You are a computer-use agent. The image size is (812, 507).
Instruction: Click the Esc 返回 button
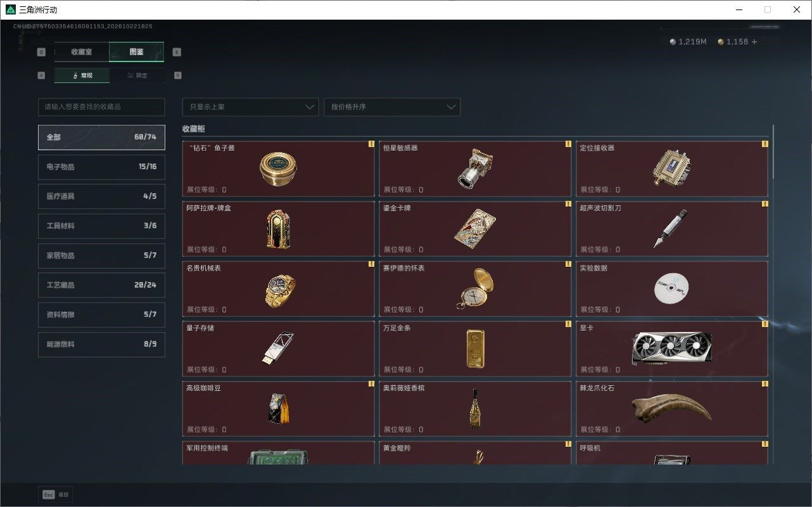(56, 494)
